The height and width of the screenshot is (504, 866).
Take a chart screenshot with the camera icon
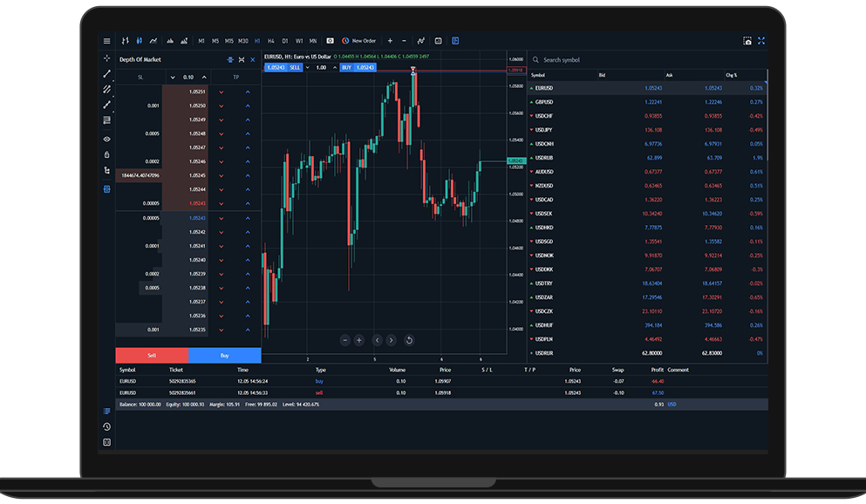pyautogui.click(x=748, y=41)
